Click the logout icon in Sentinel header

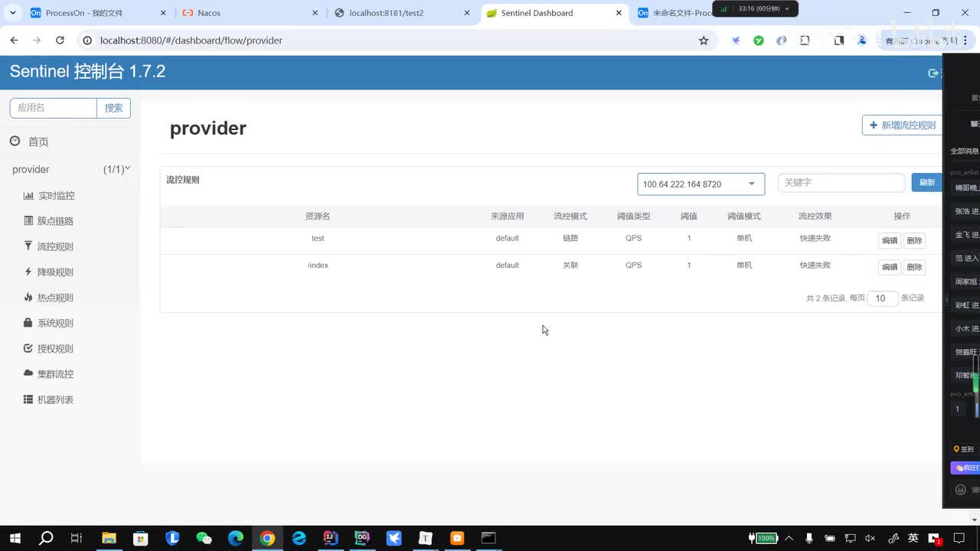(x=933, y=73)
